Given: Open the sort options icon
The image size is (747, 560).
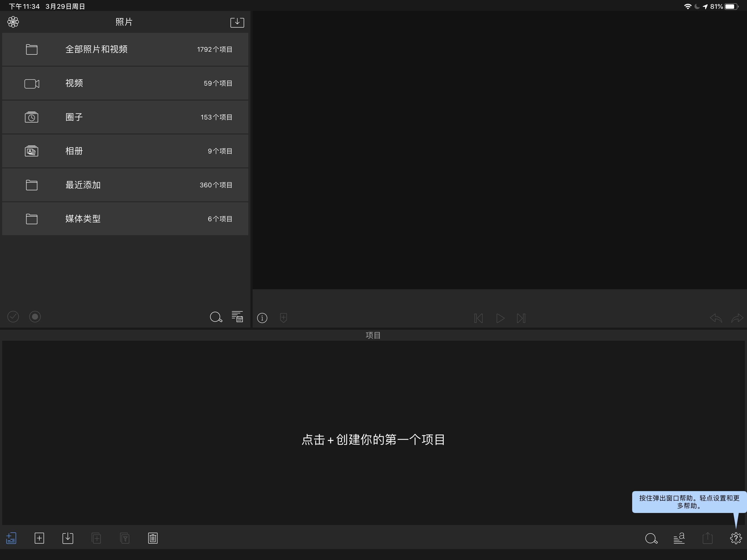Looking at the screenshot, I should click(x=237, y=317).
